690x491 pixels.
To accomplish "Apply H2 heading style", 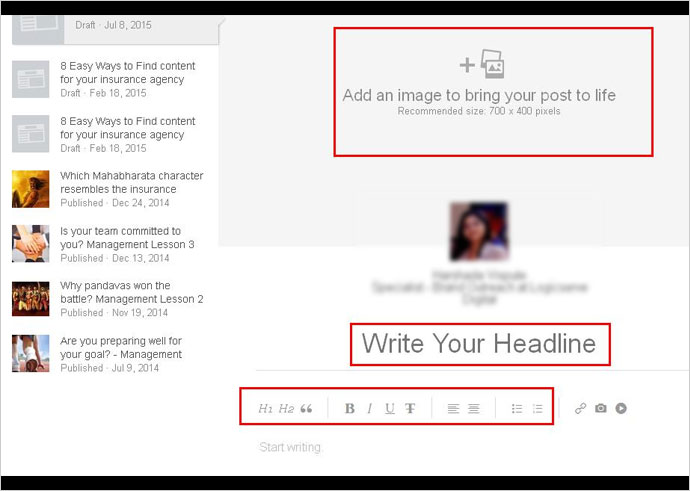I will click(x=286, y=409).
